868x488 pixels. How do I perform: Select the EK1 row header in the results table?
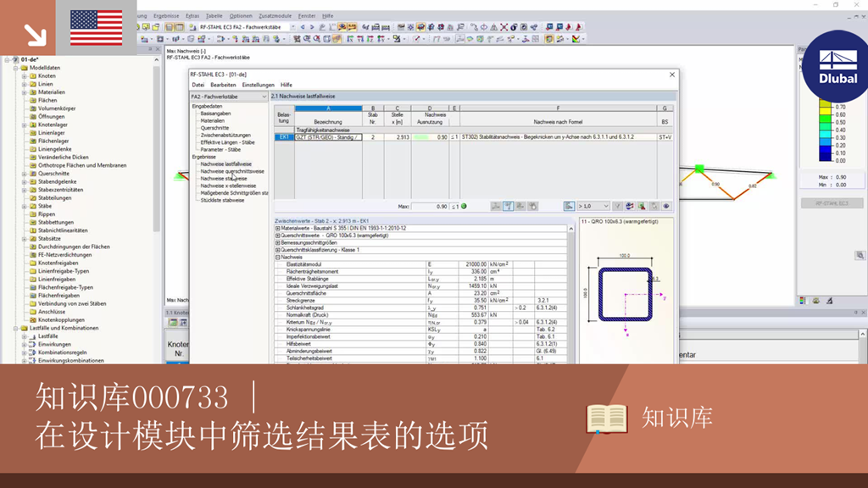pos(284,137)
